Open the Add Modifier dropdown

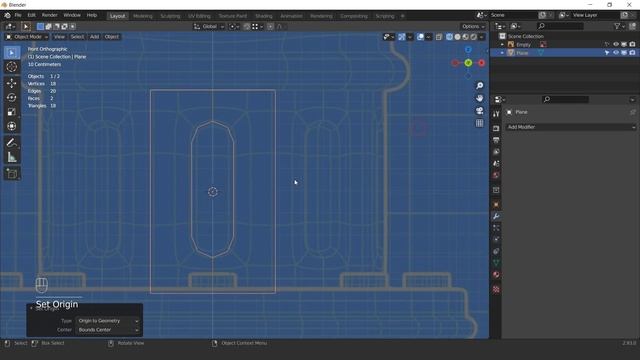coord(571,127)
